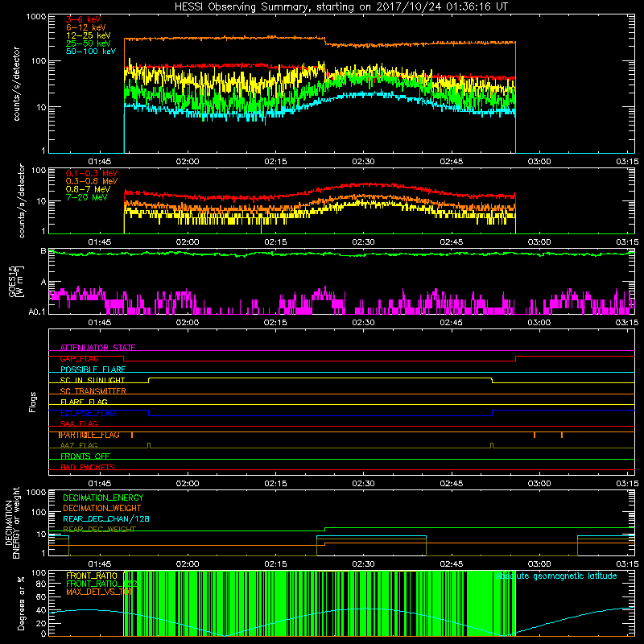
Task: Click the 02:30 tick label under Flags panel
Action: point(363,483)
